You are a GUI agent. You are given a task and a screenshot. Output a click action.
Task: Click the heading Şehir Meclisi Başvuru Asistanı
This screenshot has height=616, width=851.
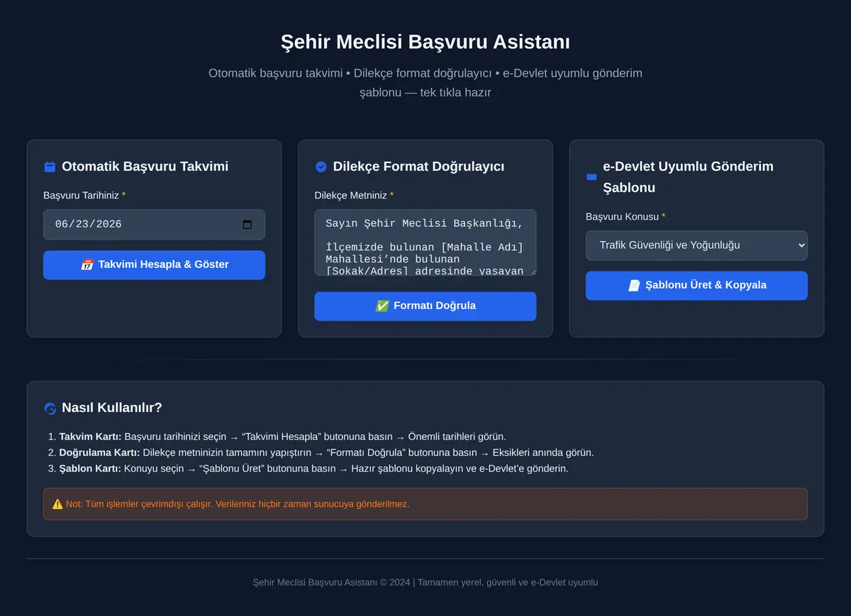pos(425,42)
